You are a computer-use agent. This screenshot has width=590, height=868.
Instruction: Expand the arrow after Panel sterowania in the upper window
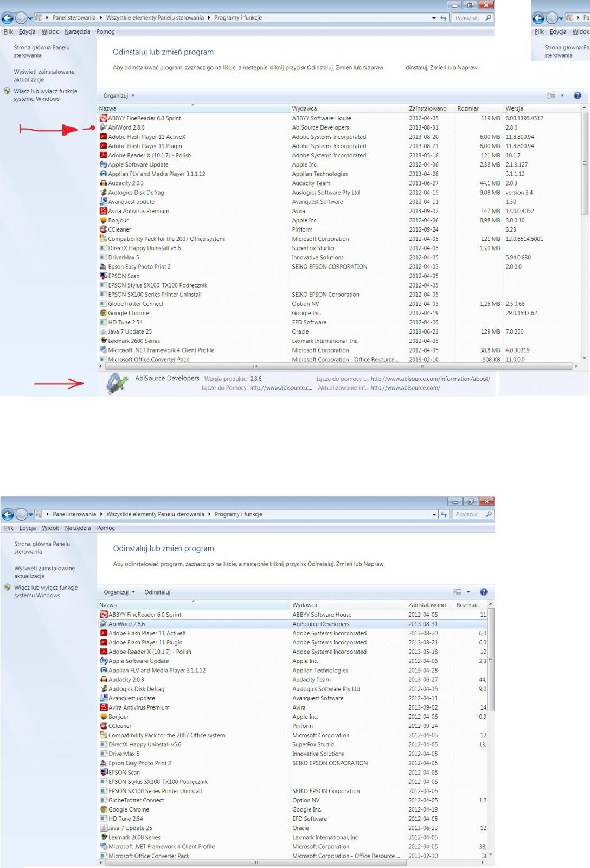[x=101, y=18]
